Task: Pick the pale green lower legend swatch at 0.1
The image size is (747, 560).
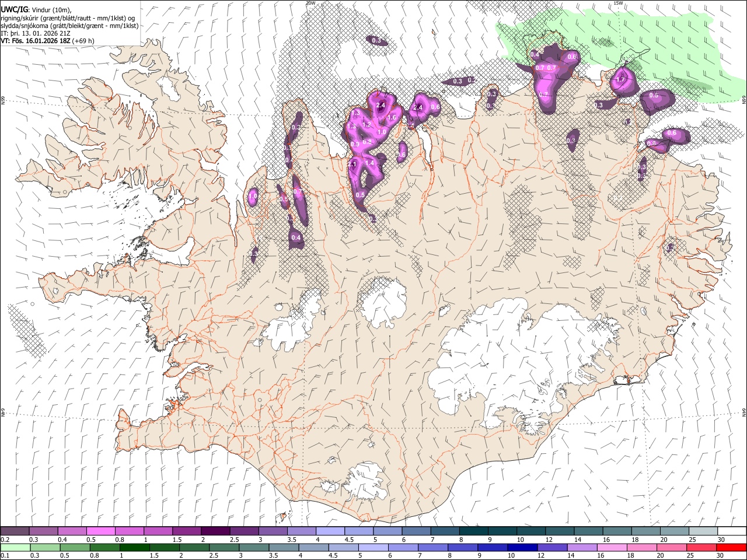Action: [x=15, y=547]
